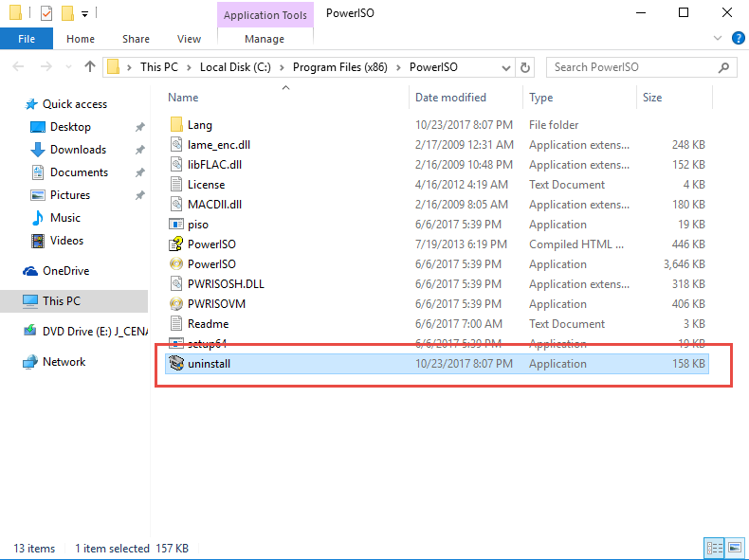Switch to the Share ribbon tab

[x=136, y=39]
